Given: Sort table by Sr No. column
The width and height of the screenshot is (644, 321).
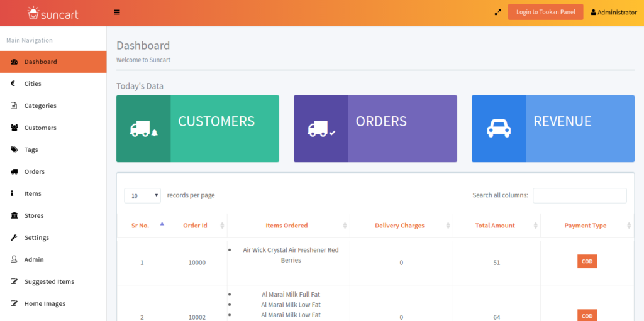Looking at the screenshot, I should pyautogui.click(x=141, y=226).
